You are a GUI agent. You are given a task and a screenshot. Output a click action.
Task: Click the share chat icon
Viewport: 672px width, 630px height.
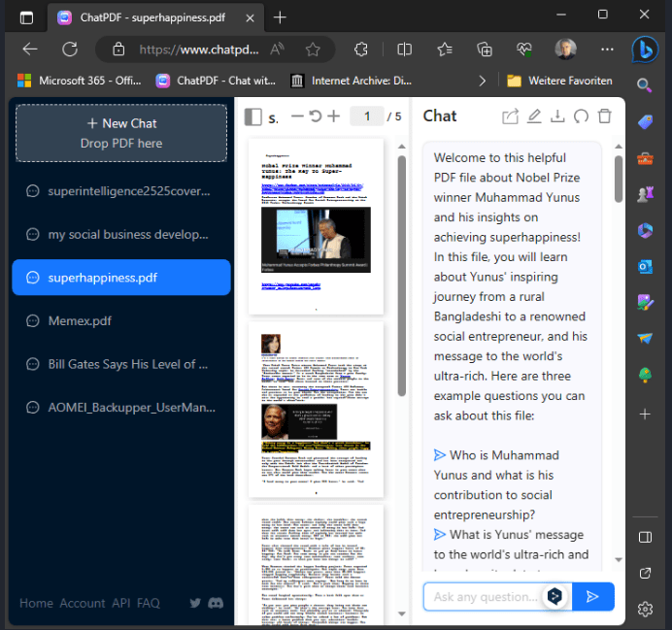tap(510, 116)
